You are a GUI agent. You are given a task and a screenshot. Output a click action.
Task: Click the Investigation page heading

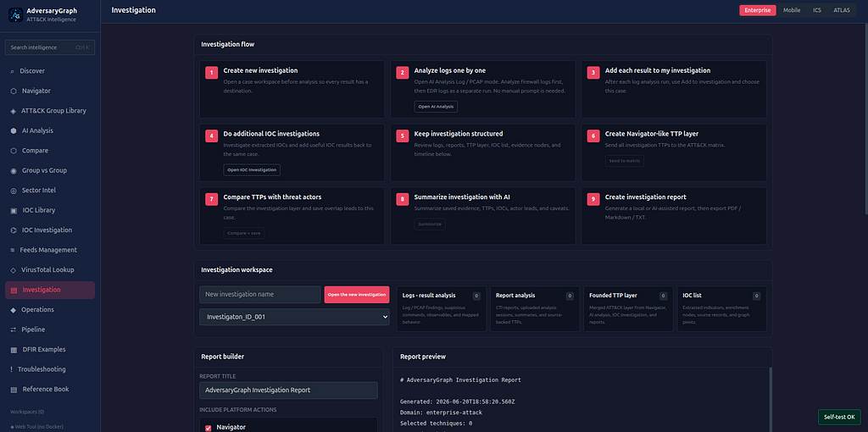pos(133,10)
